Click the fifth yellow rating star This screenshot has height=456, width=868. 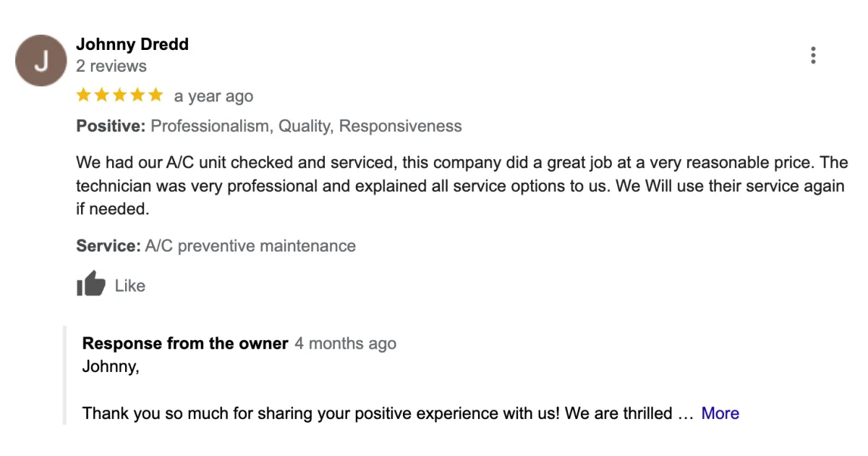[x=155, y=95]
